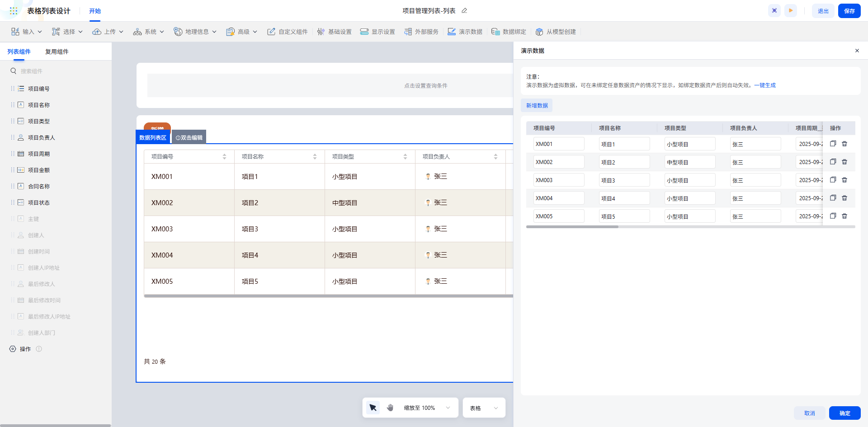Click the edit pencil beside the page title

[464, 11]
